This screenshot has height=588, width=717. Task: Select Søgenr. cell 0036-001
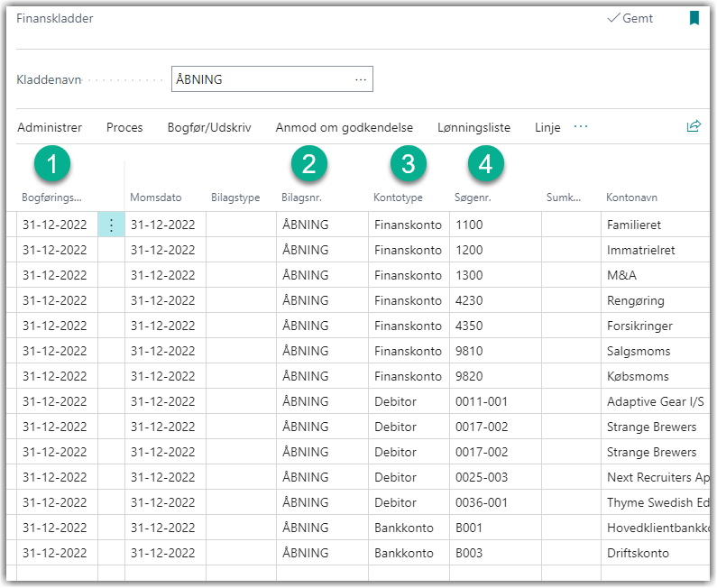point(495,502)
